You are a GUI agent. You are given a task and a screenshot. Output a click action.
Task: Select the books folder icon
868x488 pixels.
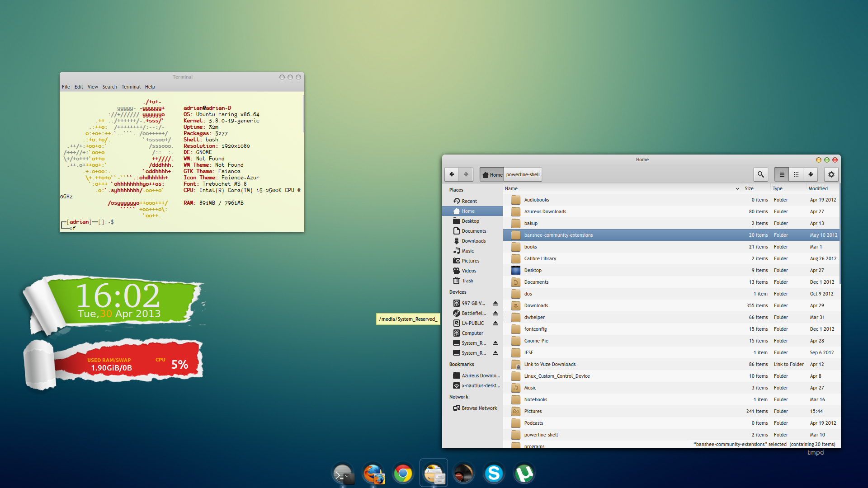pos(516,247)
